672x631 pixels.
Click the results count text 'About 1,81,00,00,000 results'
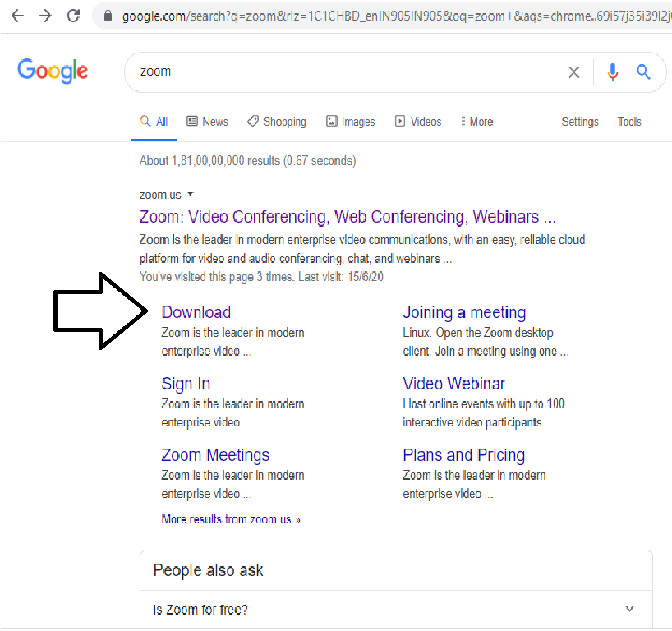(x=209, y=161)
